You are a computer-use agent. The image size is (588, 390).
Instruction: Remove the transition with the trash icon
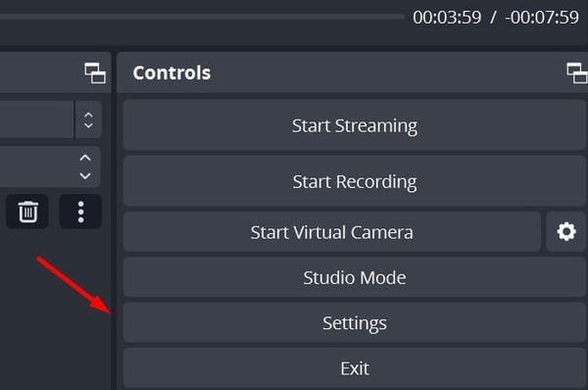point(27,212)
